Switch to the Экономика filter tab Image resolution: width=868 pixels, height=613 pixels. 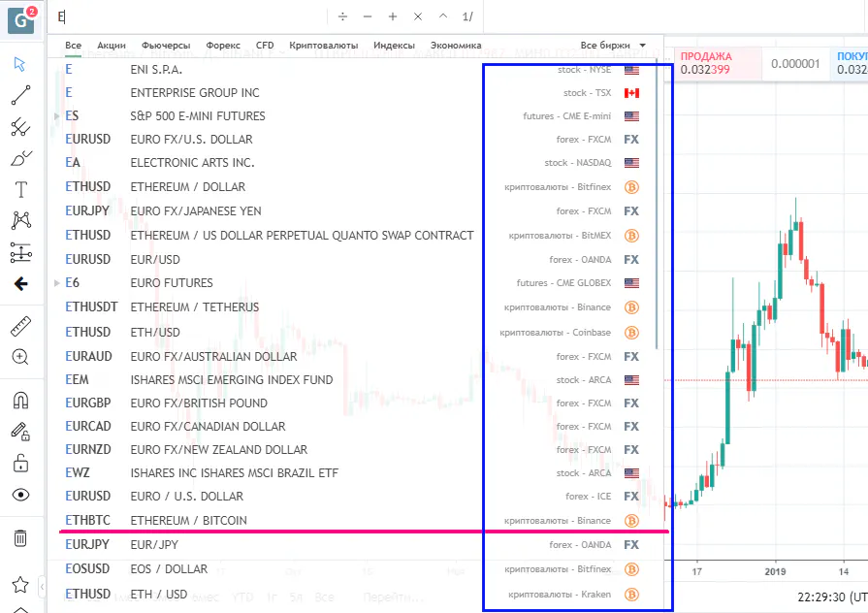456,46
